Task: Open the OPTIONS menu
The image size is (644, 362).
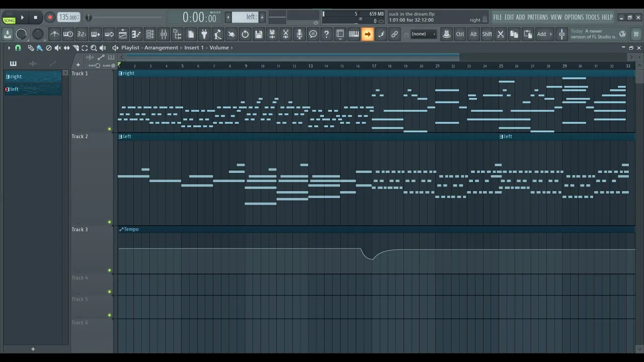Action: 574,17
